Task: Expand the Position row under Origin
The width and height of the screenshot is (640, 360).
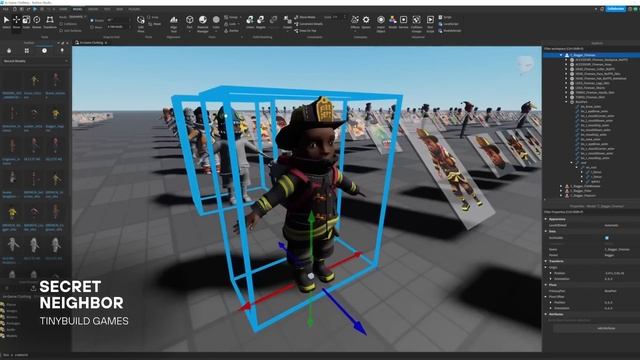Action: point(551,273)
